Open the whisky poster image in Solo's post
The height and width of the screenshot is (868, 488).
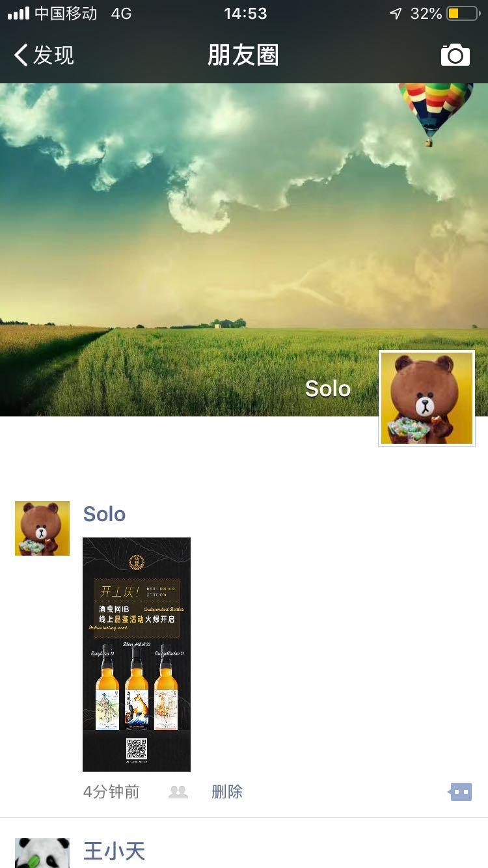tap(137, 654)
